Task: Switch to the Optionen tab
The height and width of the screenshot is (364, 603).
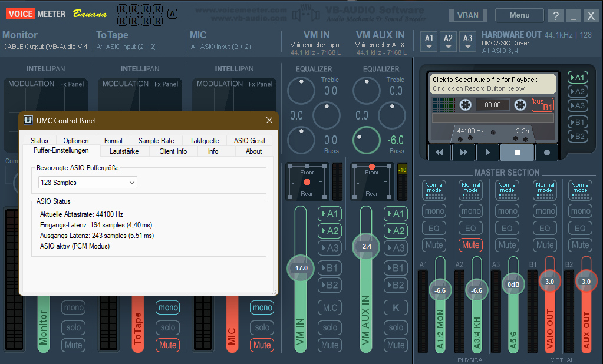Action: click(x=76, y=141)
